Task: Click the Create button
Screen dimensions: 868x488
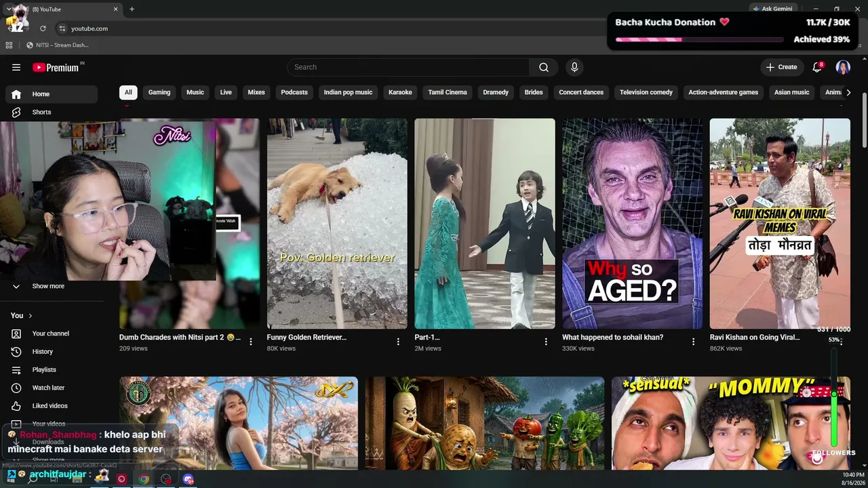Action: click(x=782, y=67)
